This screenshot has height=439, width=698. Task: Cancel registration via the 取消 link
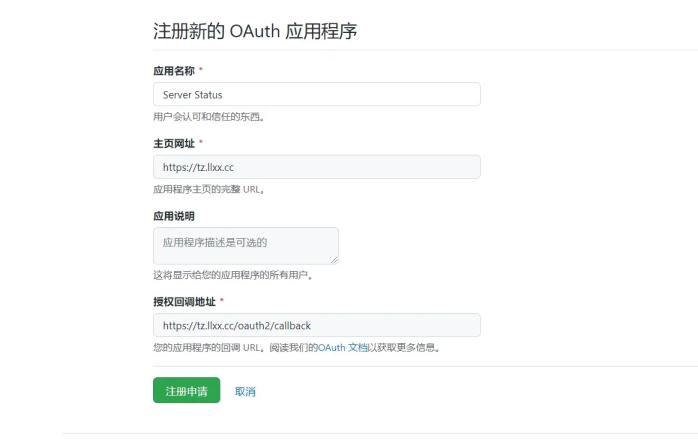click(245, 391)
